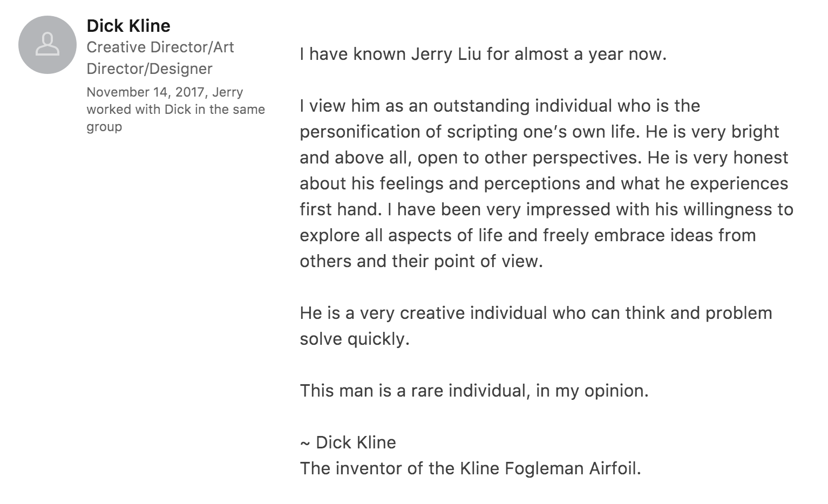Click line starting "about his feelings and perceptions"
Image resolution: width=828 pixels, height=504 pixels.
point(544,184)
